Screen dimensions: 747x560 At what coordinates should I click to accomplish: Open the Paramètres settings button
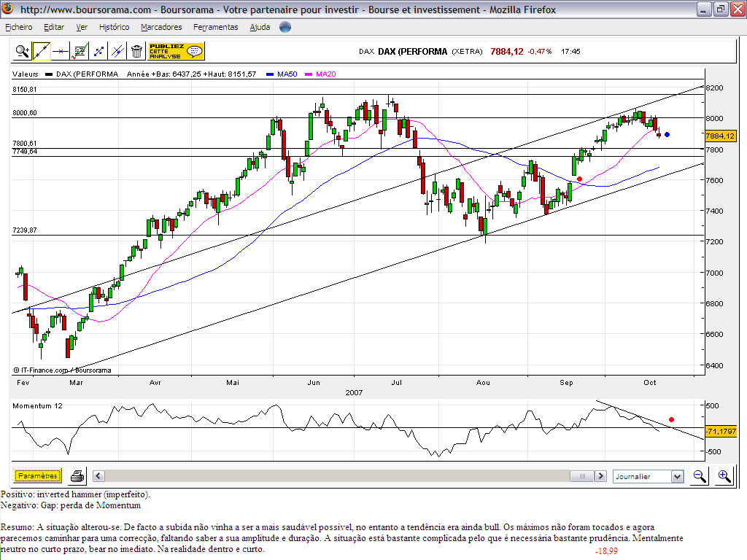click(38, 475)
